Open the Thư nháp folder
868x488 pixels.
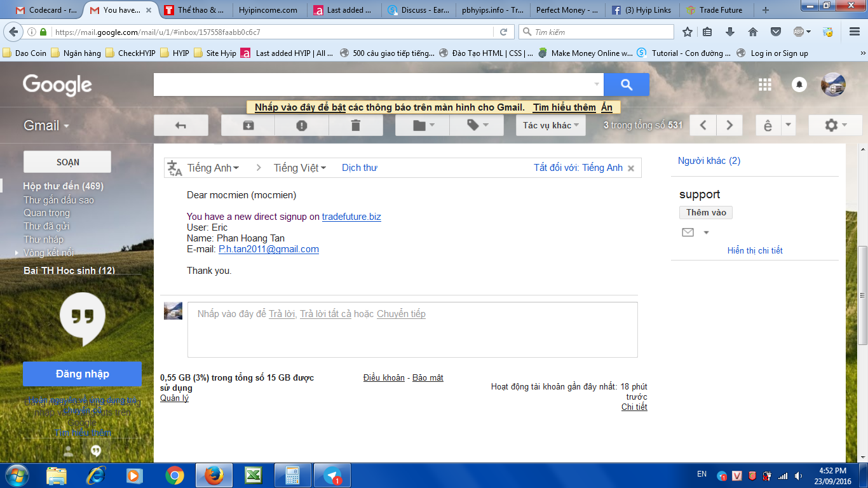(x=43, y=240)
